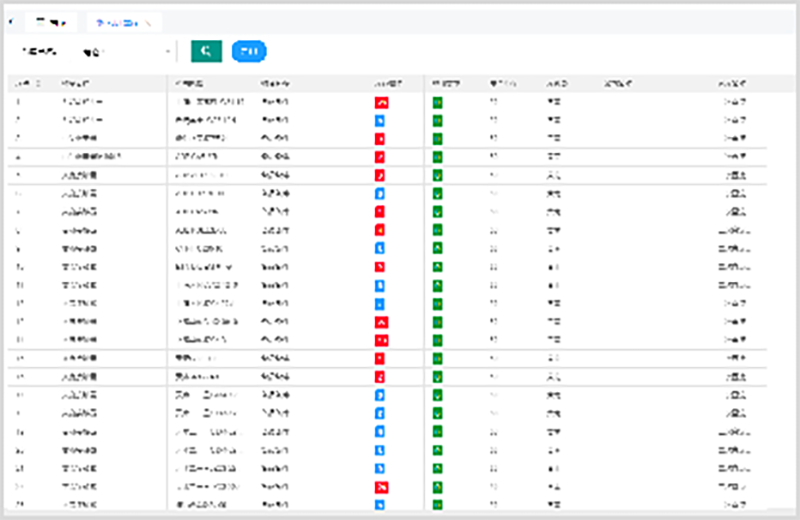Switch to the first white tab

51,22
